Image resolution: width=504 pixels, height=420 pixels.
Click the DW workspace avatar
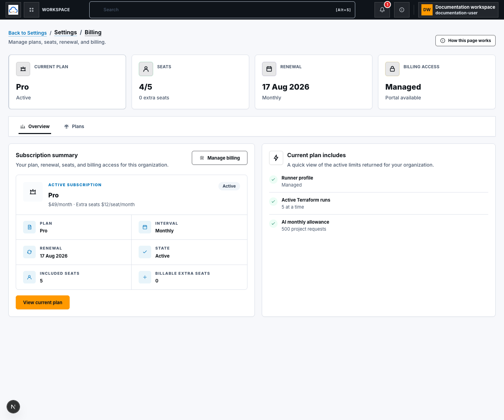pyautogui.click(x=427, y=10)
